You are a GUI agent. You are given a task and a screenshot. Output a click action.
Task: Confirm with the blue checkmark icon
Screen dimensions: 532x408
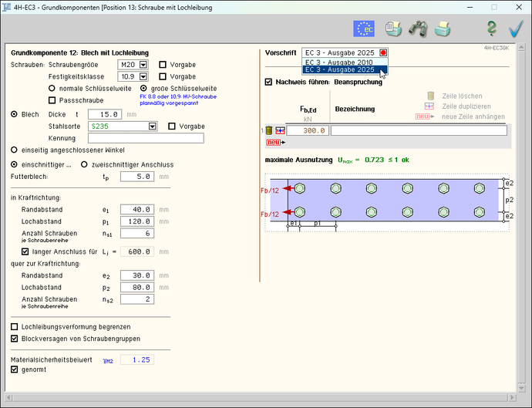pos(516,29)
